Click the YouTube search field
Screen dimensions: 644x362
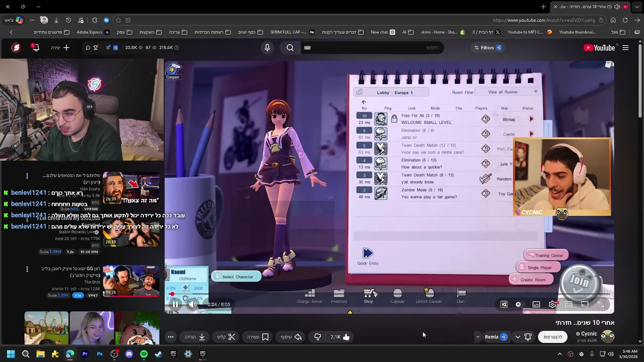[x=372, y=48]
